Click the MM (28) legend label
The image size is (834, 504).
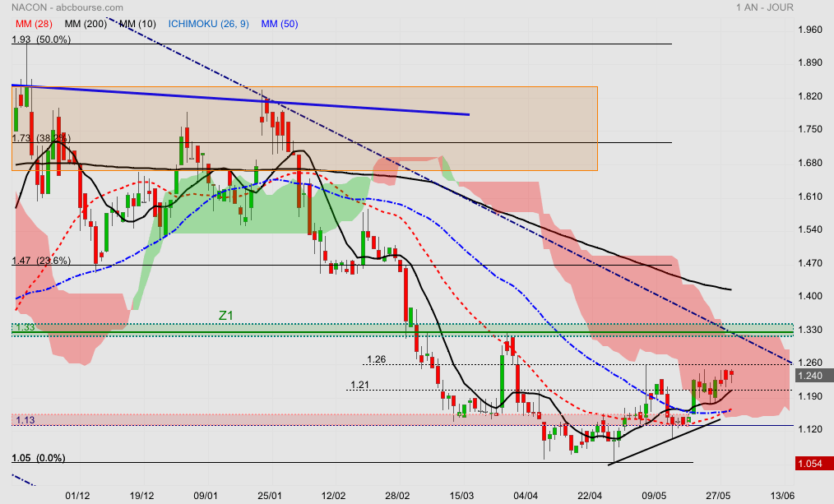34,24
